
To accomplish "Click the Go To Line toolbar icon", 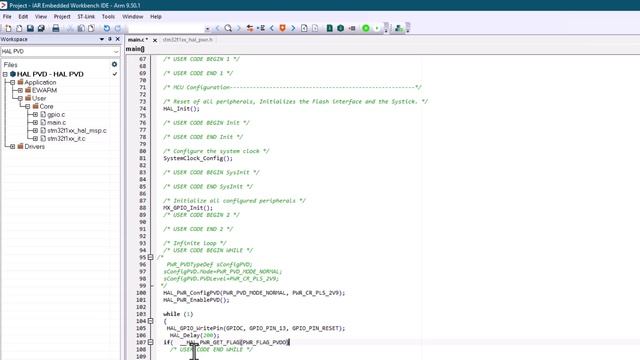I will coord(261,28).
